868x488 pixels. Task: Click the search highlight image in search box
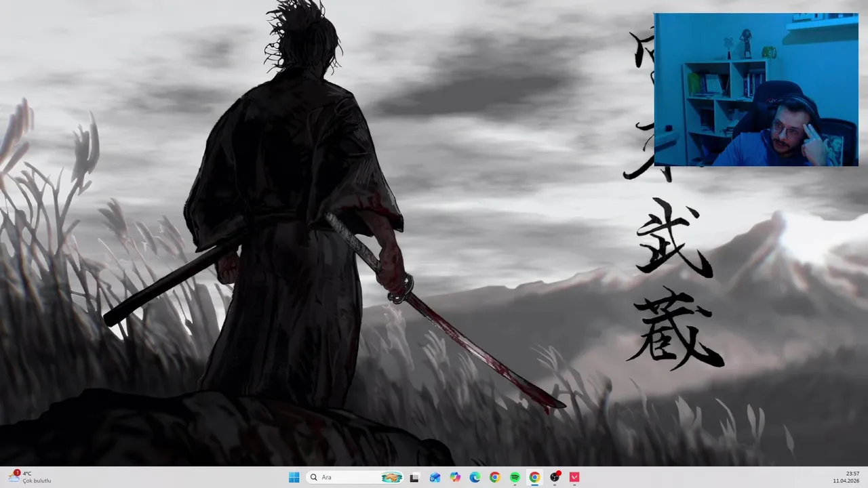coord(391,477)
